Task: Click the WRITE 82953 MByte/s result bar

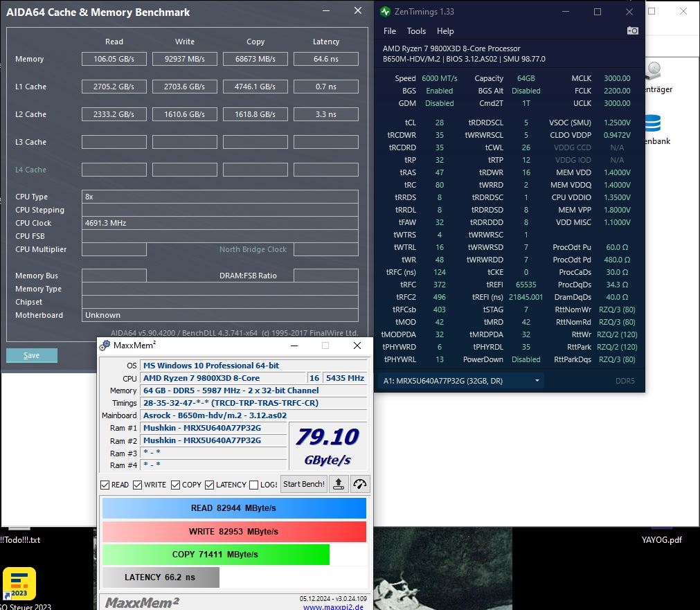Action: coord(234,531)
